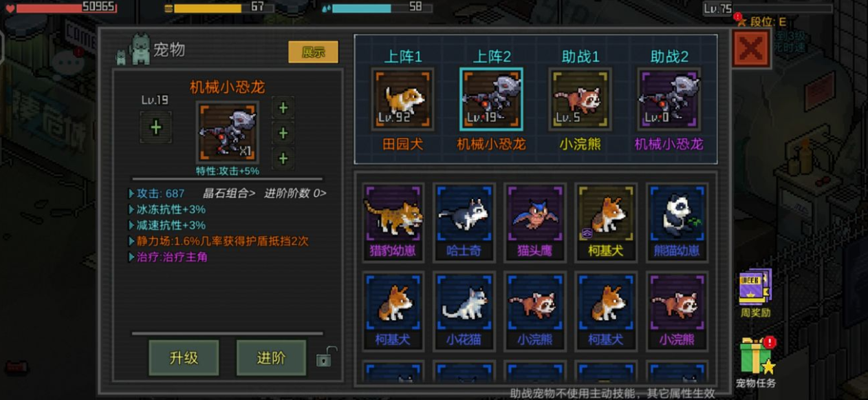The width and height of the screenshot is (868, 400).
Task: Click the 田园犬 slot in 上阵1
Action: (x=403, y=98)
